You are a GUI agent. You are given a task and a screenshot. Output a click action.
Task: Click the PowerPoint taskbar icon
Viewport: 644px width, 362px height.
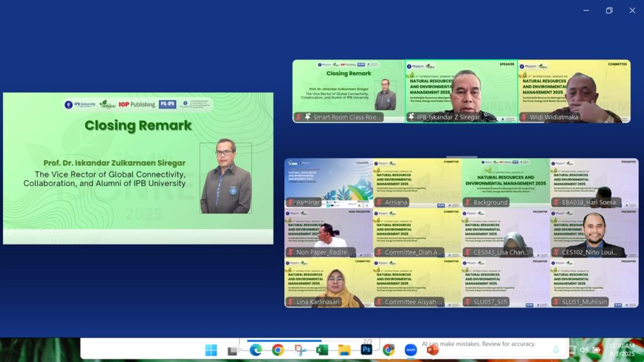[433, 350]
